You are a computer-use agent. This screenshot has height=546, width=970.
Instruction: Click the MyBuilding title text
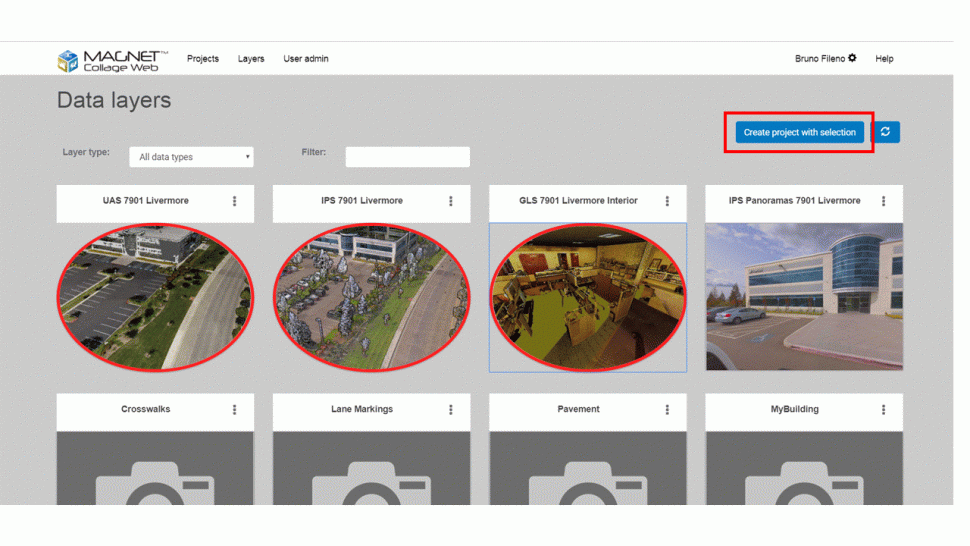click(x=794, y=409)
